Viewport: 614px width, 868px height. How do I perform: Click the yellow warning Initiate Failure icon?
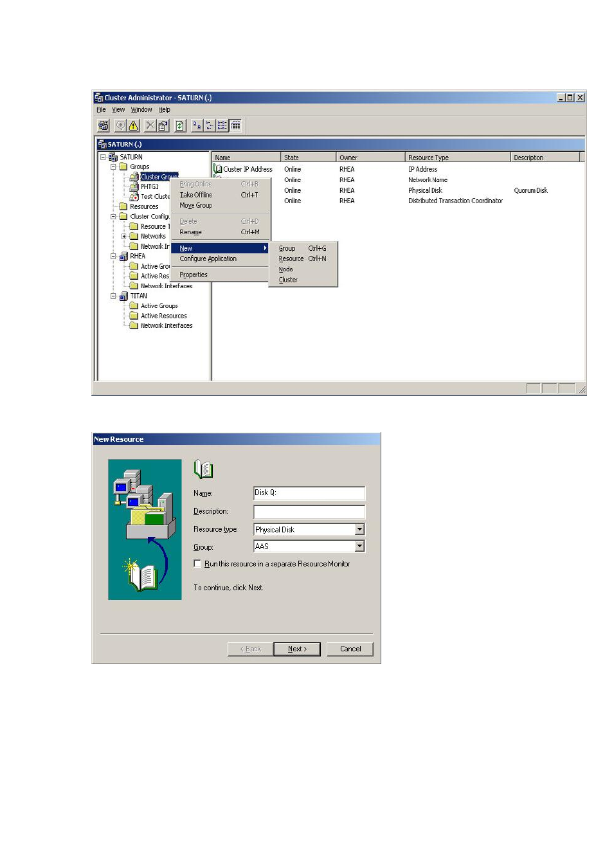133,125
